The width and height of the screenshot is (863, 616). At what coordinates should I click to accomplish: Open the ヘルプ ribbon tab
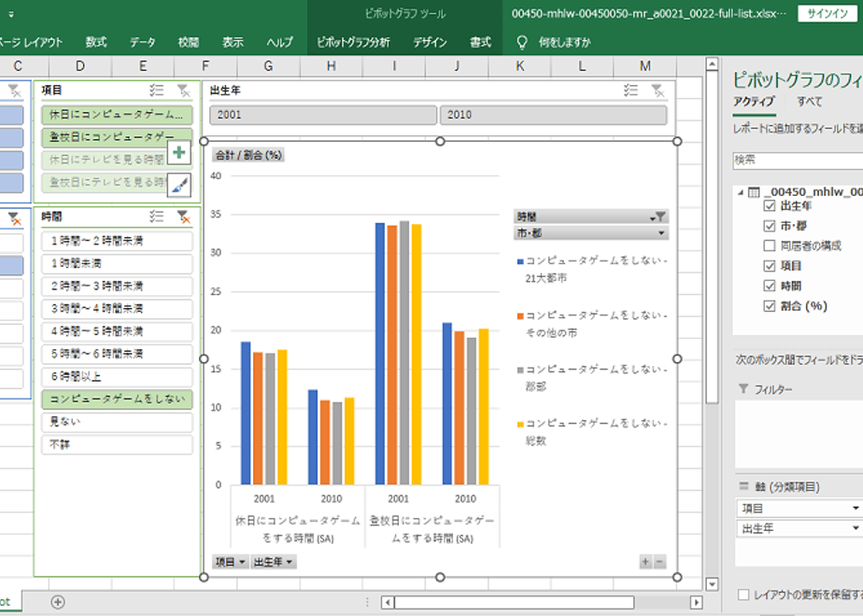click(x=279, y=42)
